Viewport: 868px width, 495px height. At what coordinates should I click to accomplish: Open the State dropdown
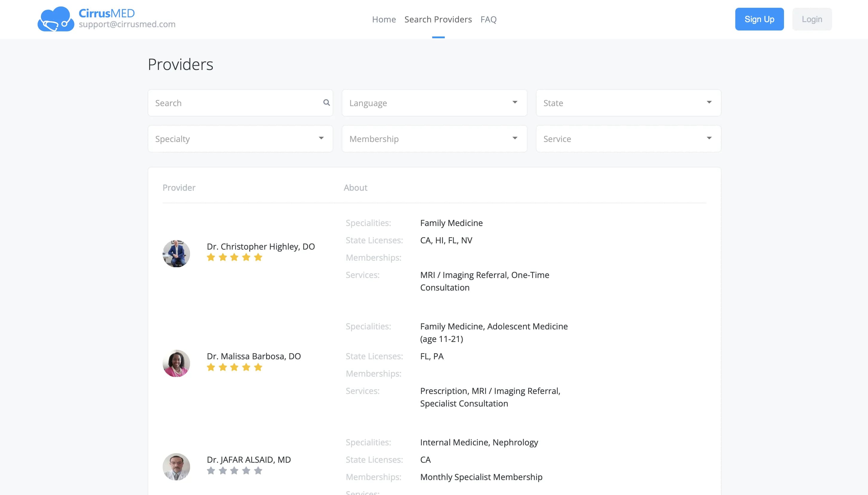pyautogui.click(x=628, y=103)
